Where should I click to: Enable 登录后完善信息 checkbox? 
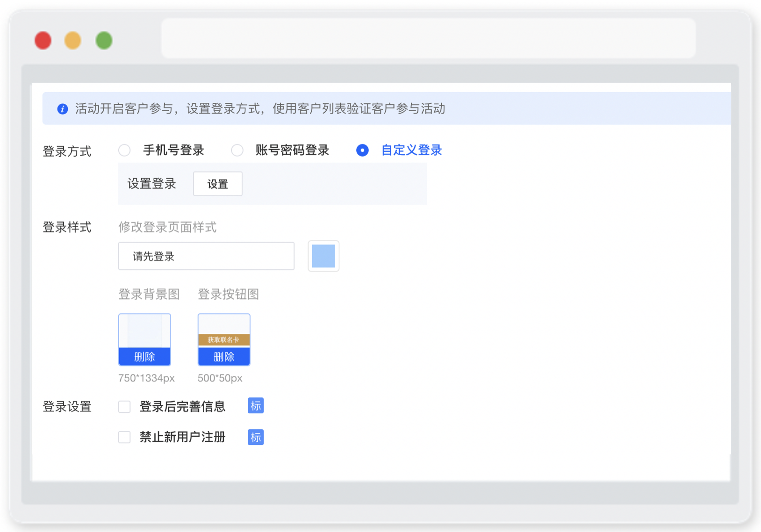124,407
